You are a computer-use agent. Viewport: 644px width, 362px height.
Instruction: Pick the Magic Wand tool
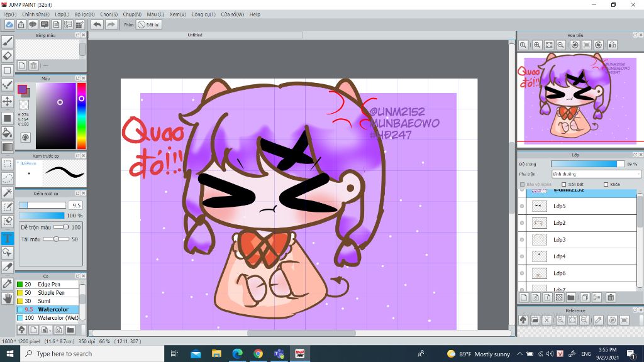[x=8, y=192]
